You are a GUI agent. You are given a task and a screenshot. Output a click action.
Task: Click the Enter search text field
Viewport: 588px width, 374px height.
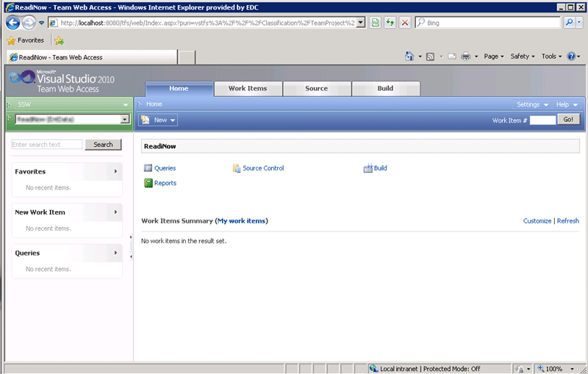pyautogui.click(x=47, y=145)
